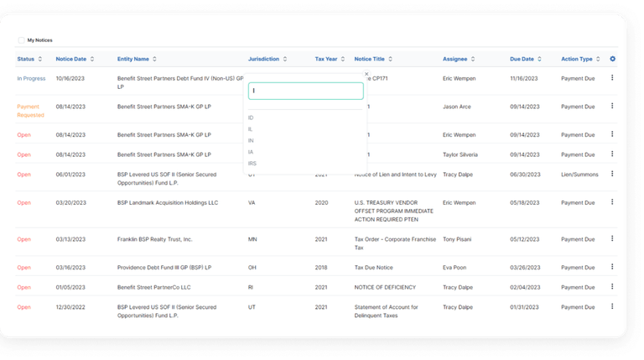Sort by Notice Title column arrows
Viewport: 644px width, 360px height.
click(x=390, y=60)
